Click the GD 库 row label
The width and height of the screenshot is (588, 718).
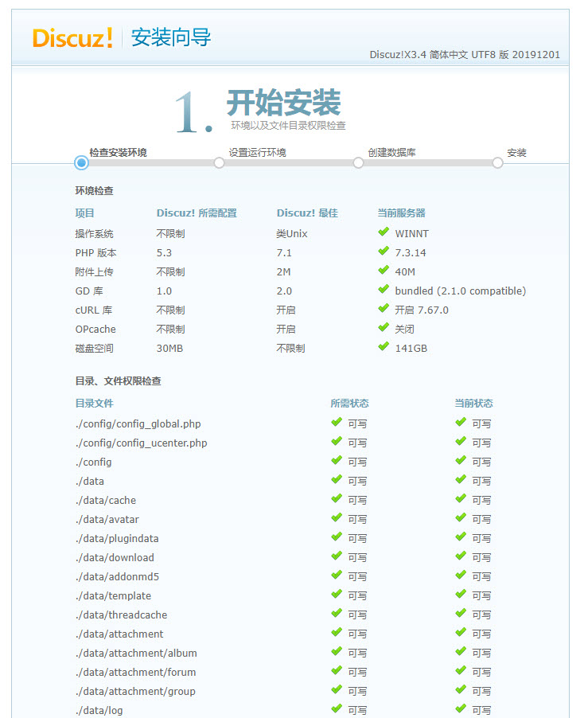point(89,291)
